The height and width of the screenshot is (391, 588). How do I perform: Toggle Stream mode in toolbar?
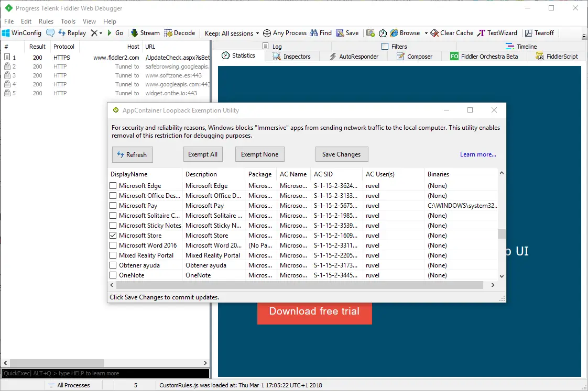coord(145,33)
